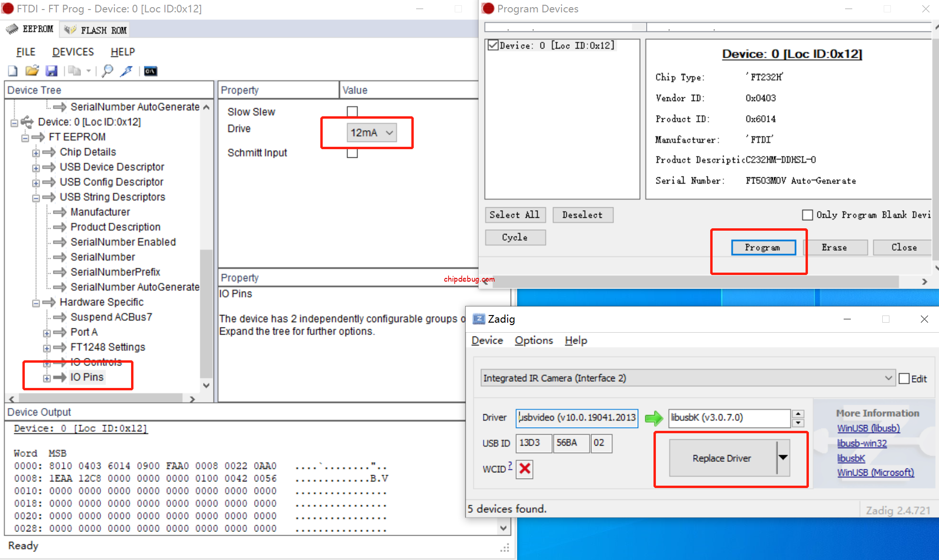Tick the Schmitt Input checkbox

coord(352,153)
